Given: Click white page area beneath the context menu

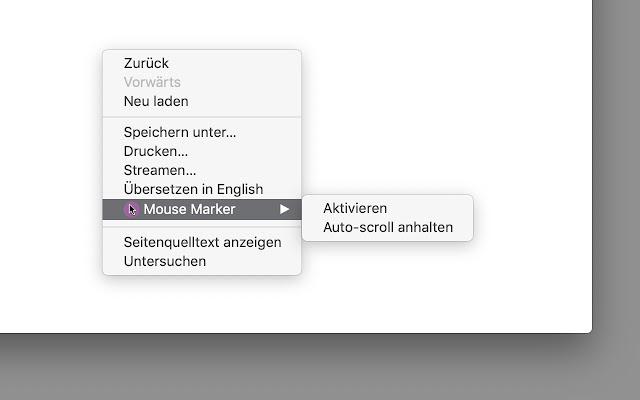Looking at the screenshot, I should [x=202, y=304].
